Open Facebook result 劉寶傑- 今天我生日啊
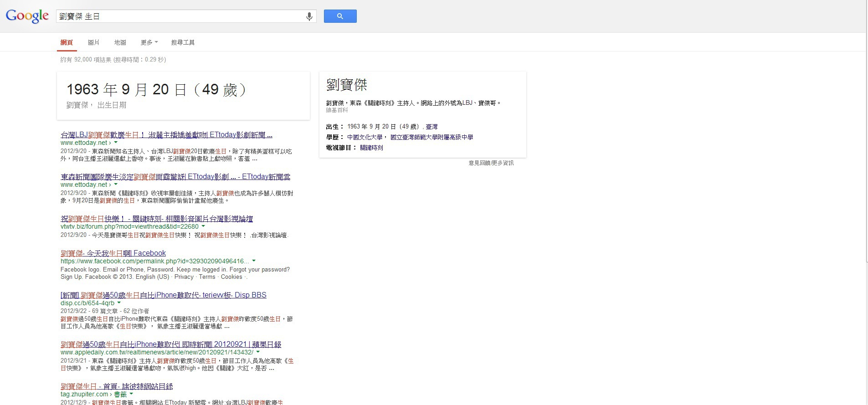Viewport: 868px width, 405px height. 113,253
